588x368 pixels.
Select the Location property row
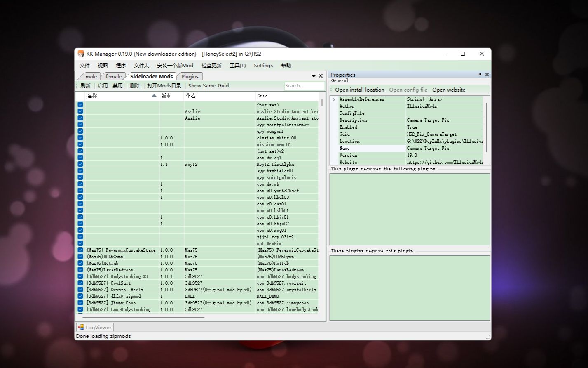pos(410,142)
